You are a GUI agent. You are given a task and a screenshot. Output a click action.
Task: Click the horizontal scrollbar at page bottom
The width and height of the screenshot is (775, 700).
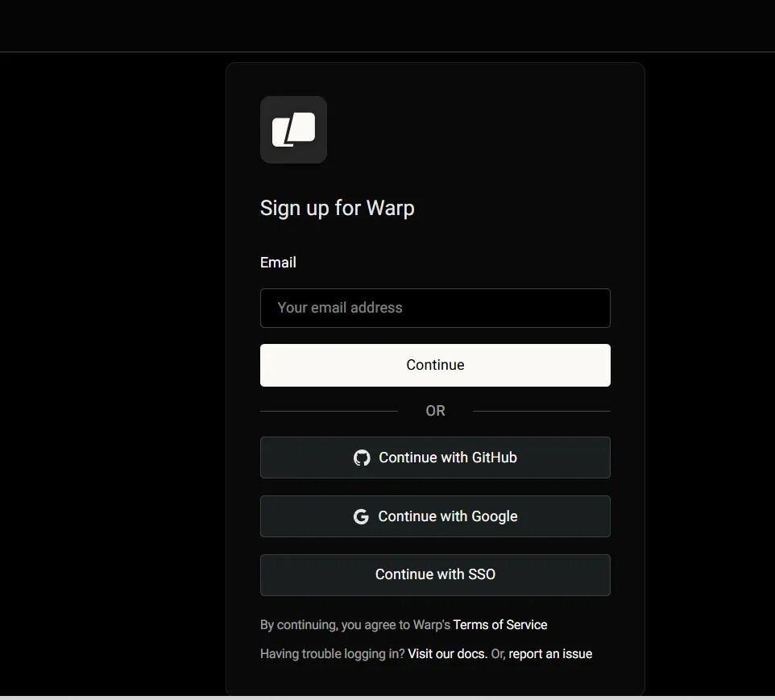pyautogui.click(x=387, y=698)
